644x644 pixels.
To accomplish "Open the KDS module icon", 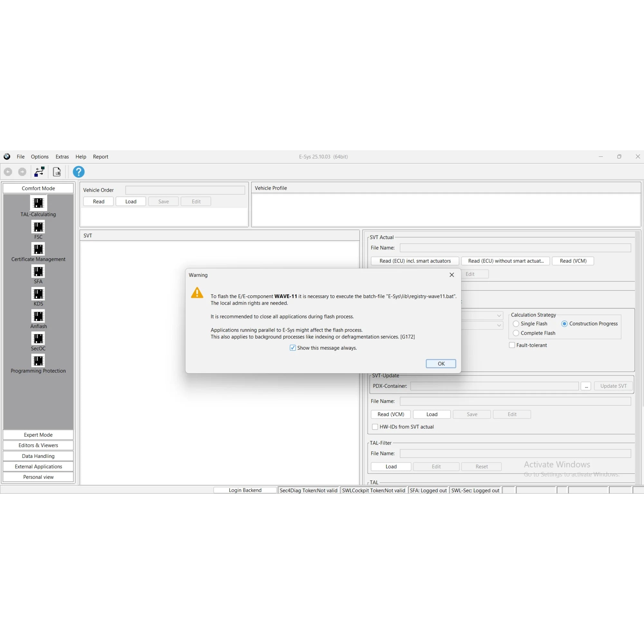I will (x=38, y=294).
